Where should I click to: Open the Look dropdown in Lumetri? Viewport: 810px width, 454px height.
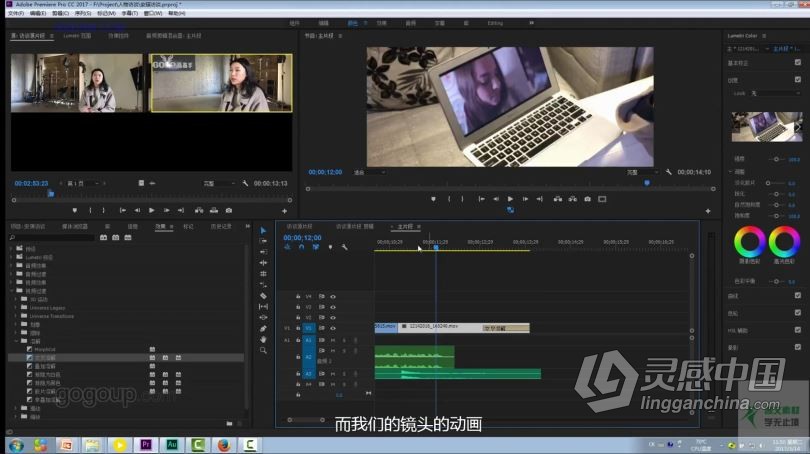click(775, 93)
